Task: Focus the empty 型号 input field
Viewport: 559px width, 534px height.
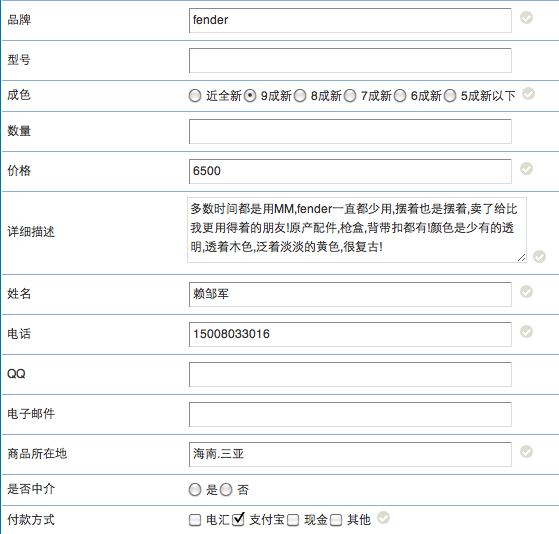Action: pos(350,60)
